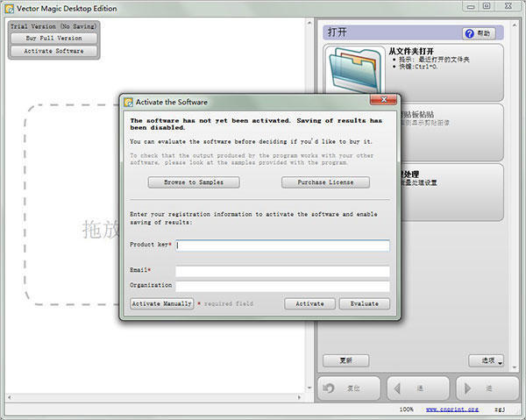The height and width of the screenshot is (420, 526).
Task: Click the Purchase License button
Action: 325,182
